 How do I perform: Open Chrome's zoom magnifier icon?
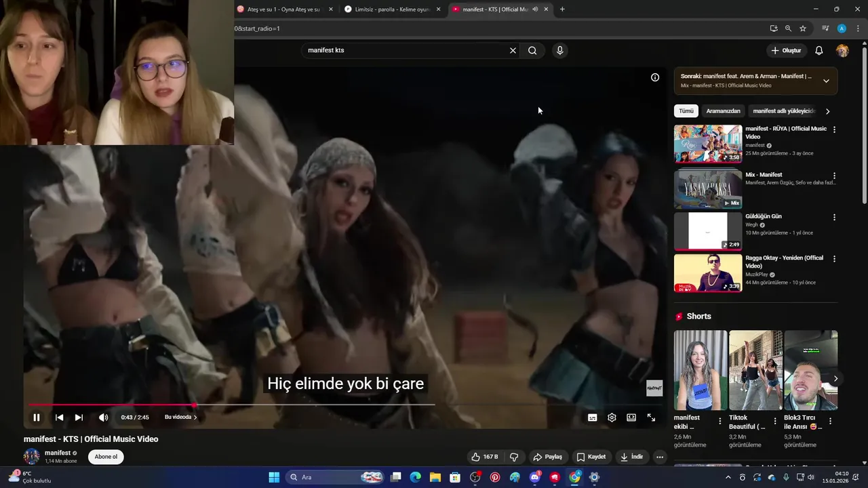click(x=788, y=28)
